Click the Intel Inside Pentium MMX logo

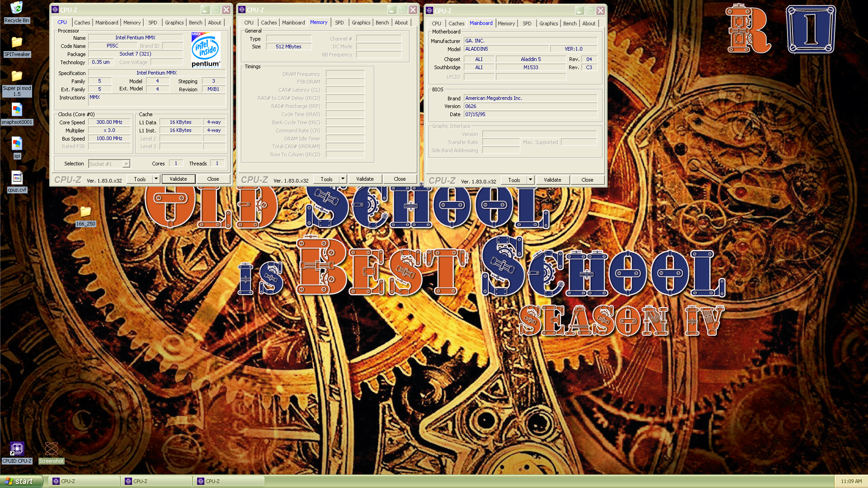[x=206, y=50]
